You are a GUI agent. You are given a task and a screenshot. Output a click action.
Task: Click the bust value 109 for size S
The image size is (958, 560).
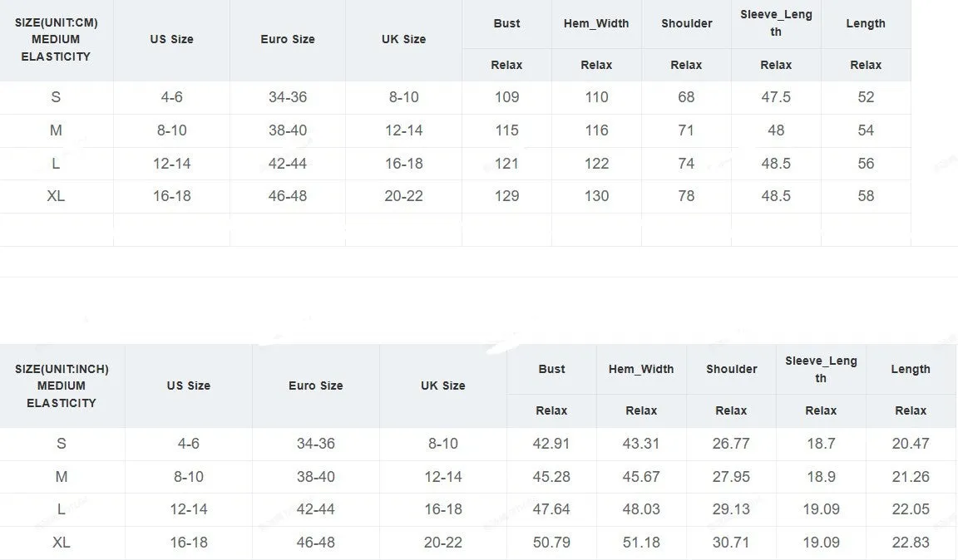[507, 97]
